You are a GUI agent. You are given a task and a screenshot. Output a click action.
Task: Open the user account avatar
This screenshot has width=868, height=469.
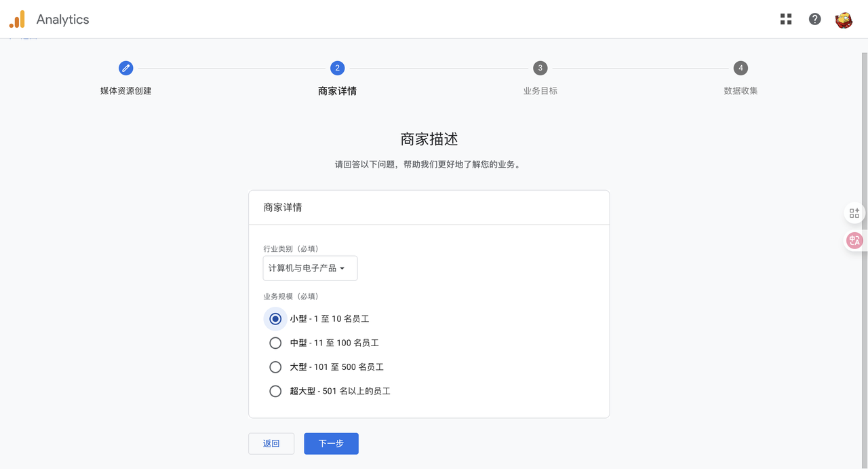(844, 20)
